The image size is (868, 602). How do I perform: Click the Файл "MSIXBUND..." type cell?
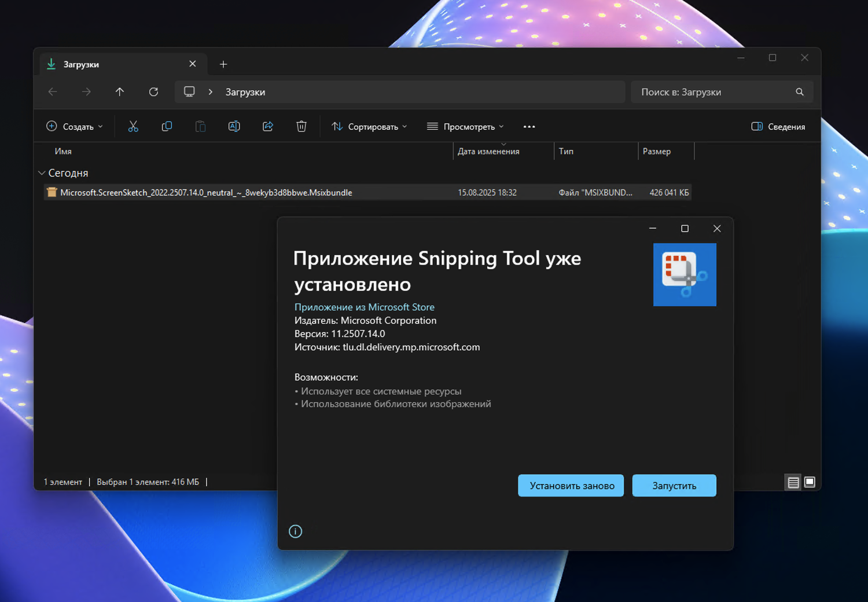click(x=595, y=193)
